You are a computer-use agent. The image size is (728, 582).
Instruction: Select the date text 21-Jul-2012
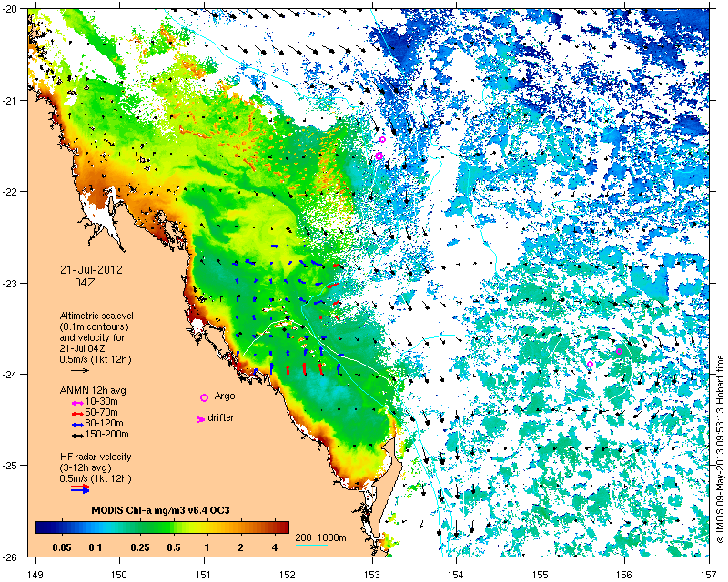coord(91,270)
